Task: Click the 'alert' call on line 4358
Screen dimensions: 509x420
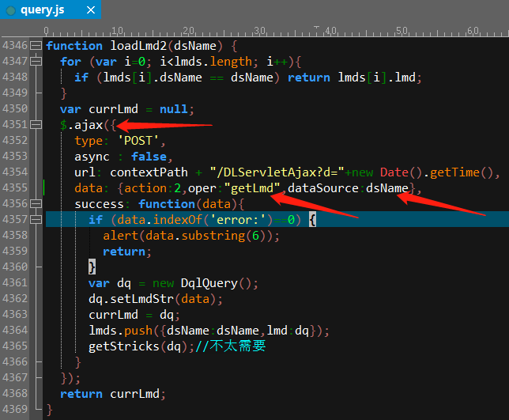Action: click(x=121, y=236)
